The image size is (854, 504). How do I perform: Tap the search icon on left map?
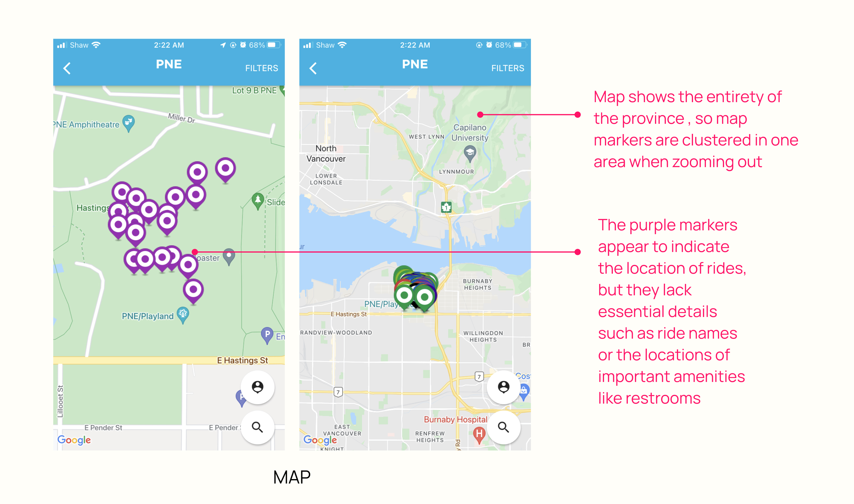pyautogui.click(x=257, y=427)
